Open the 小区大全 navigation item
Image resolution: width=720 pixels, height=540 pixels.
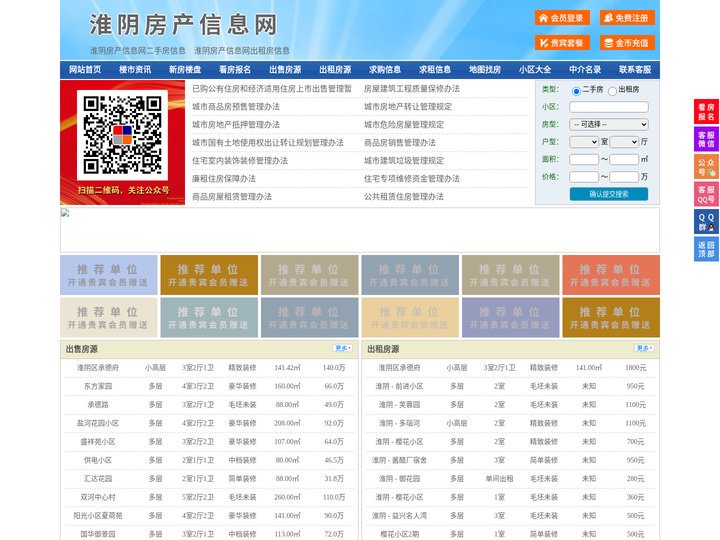(535, 70)
